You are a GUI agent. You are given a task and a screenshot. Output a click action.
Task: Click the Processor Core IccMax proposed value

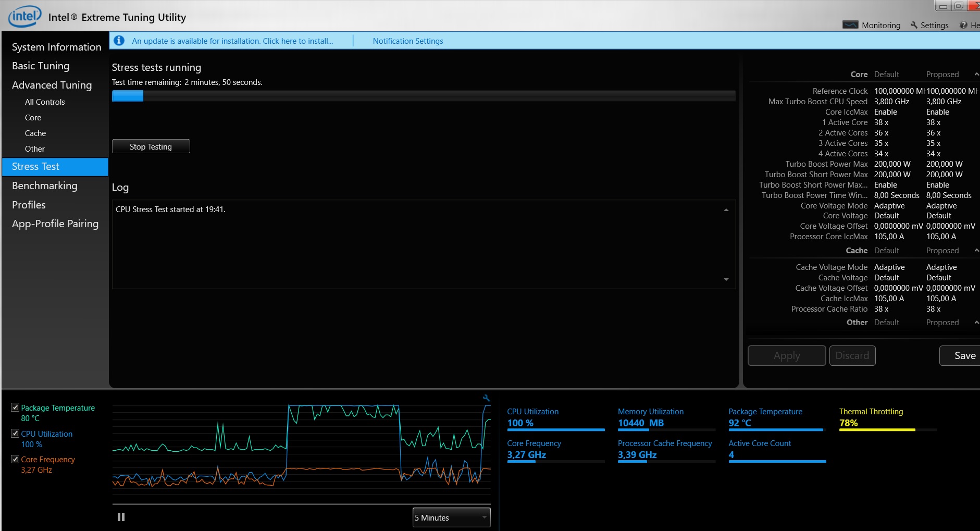941,237
